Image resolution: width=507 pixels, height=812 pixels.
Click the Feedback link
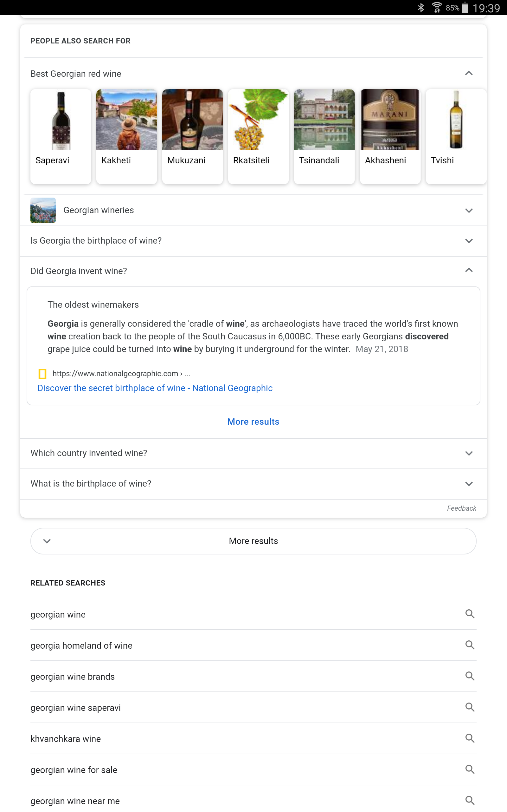click(461, 508)
